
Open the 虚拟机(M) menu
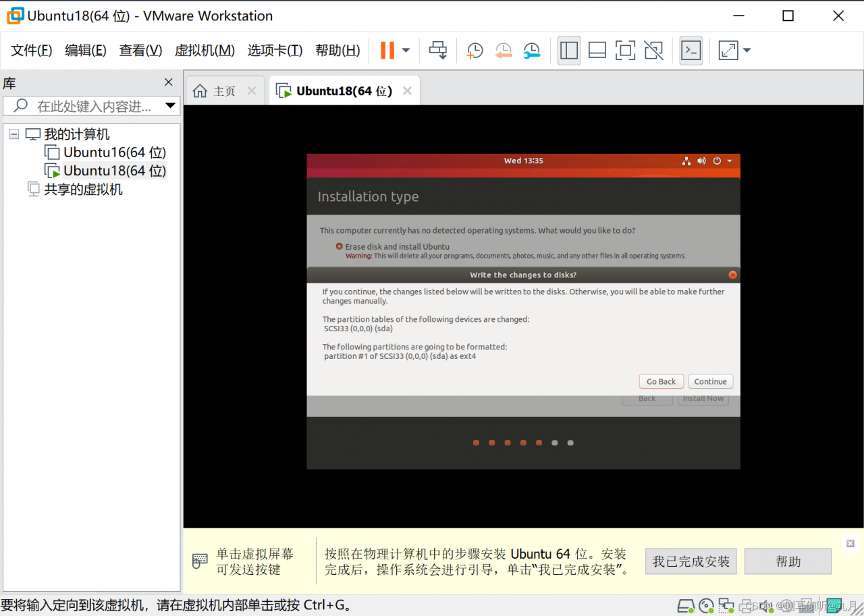pos(205,51)
